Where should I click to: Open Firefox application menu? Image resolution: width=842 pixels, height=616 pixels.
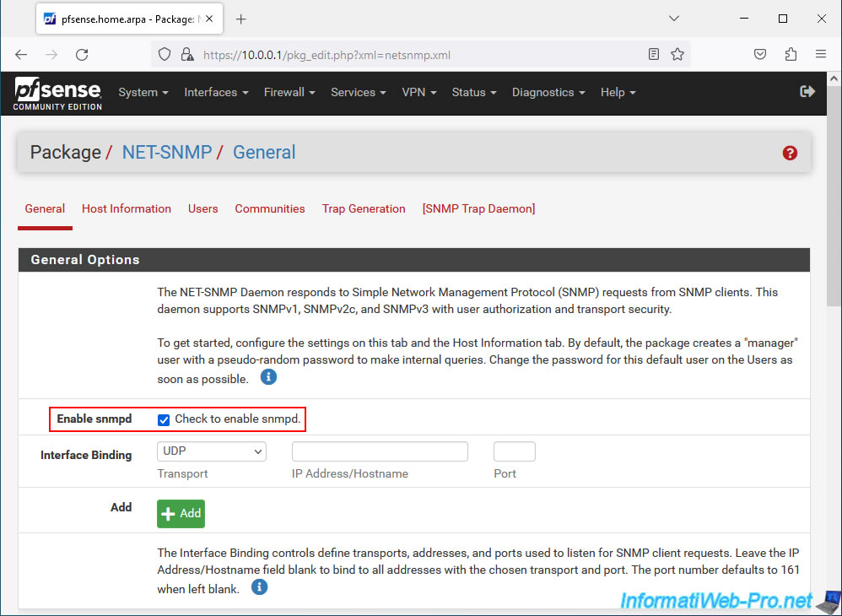pos(821,54)
